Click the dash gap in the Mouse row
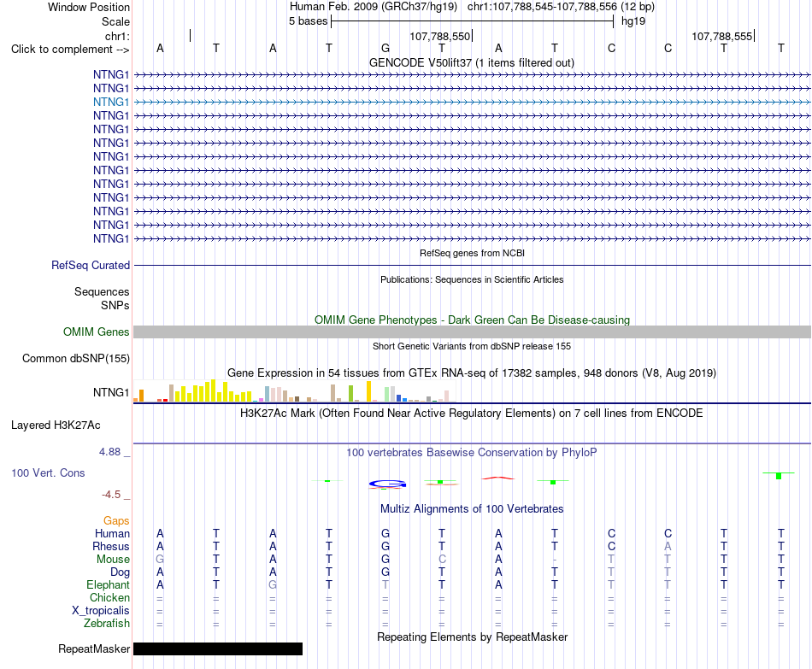The width and height of the screenshot is (812, 669). point(555,560)
